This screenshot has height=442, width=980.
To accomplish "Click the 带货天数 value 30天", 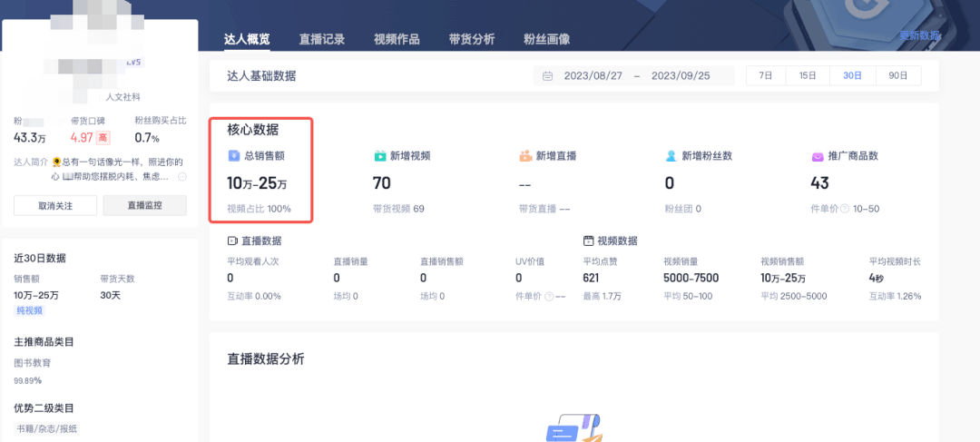I will click(x=110, y=295).
